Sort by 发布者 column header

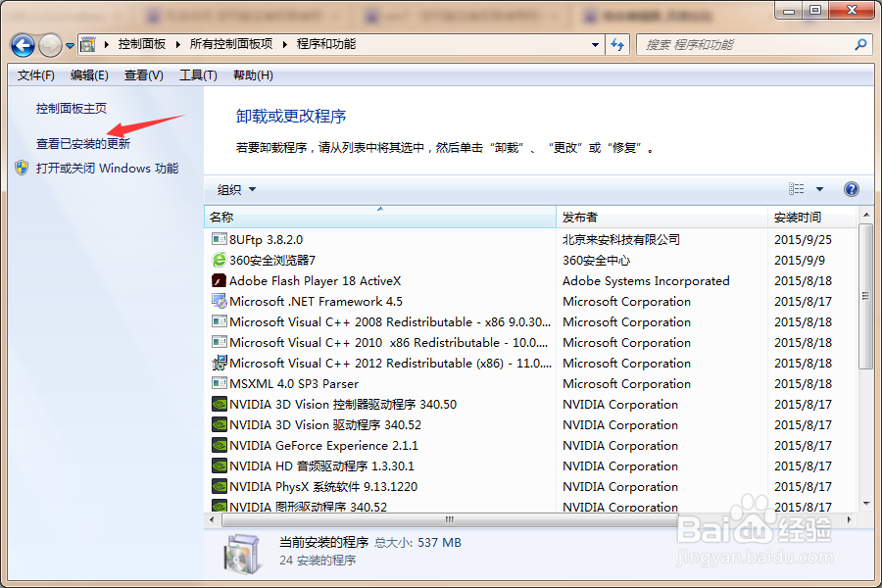tap(662, 218)
